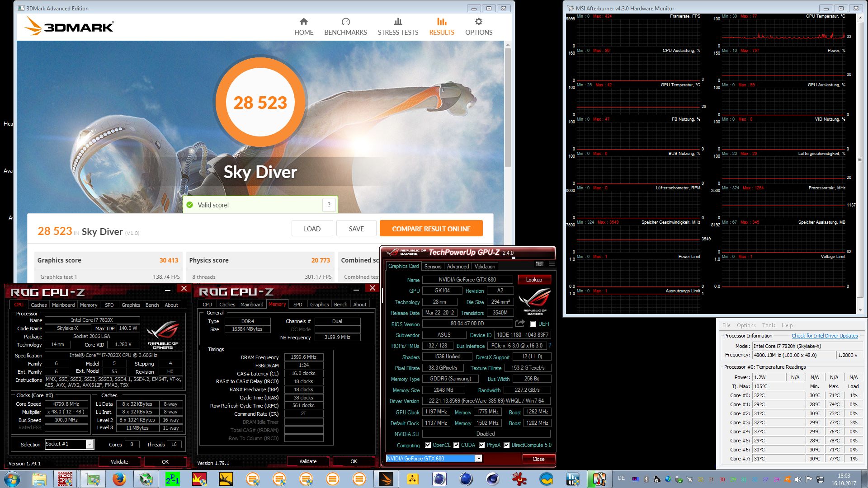Screen dimensions: 868x488
Task: Click Afterburner monitor scrollbar down arrow
Action: tap(860, 310)
